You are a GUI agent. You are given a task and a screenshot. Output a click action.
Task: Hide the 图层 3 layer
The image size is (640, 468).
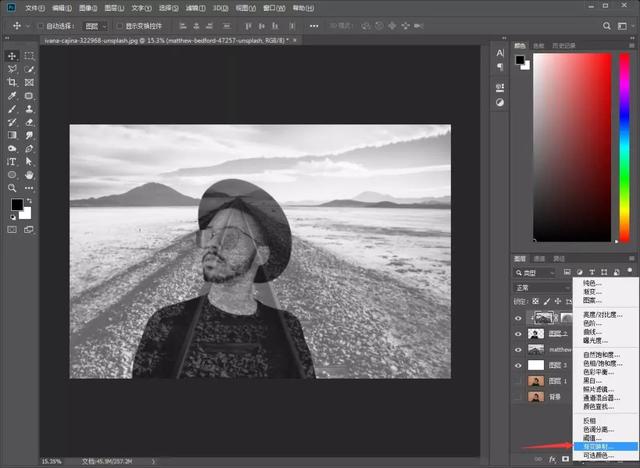point(518,366)
